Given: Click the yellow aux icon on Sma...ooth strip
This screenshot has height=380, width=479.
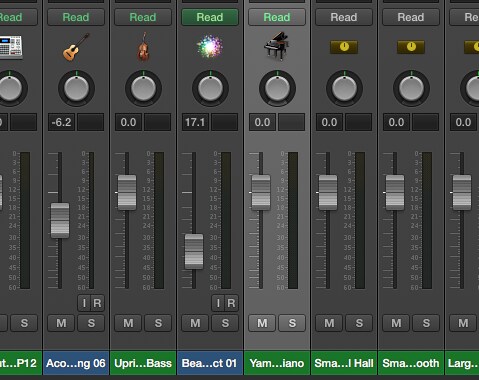Looking at the screenshot, I should click(411, 47).
